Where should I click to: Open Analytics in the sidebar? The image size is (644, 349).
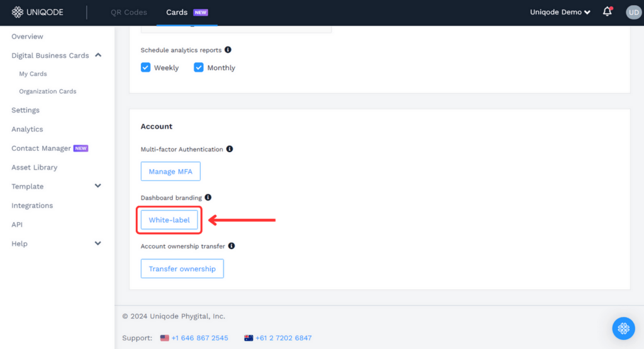click(27, 129)
